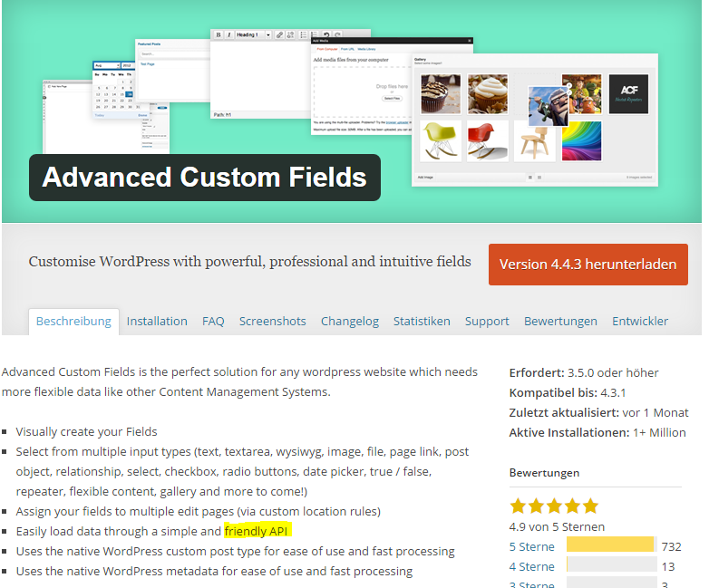Image resolution: width=709 pixels, height=588 pixels.
Task: Click the 'Bewertungen' sidebar heading
Action: tap(544, 473)
